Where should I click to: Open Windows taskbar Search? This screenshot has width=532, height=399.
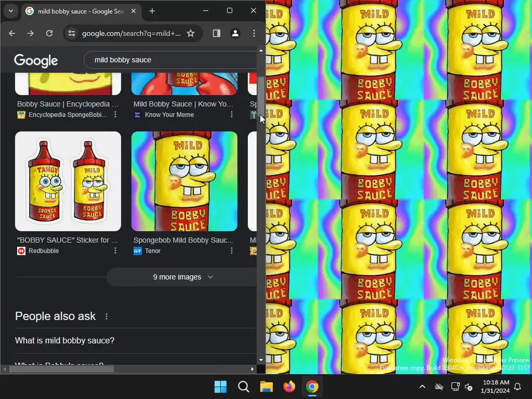(x=243, y=387)
